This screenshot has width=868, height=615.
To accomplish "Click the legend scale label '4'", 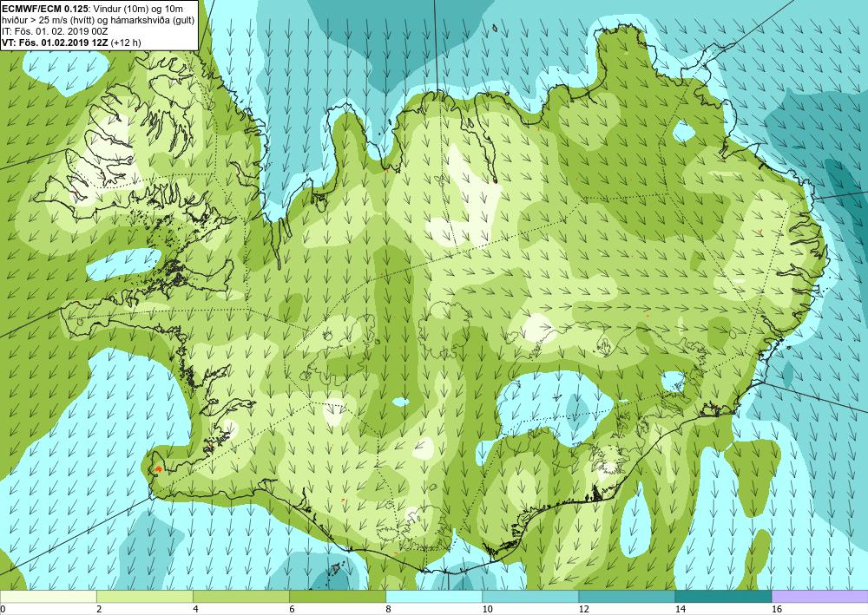I will pyautogui.click(x=195, y=609).
